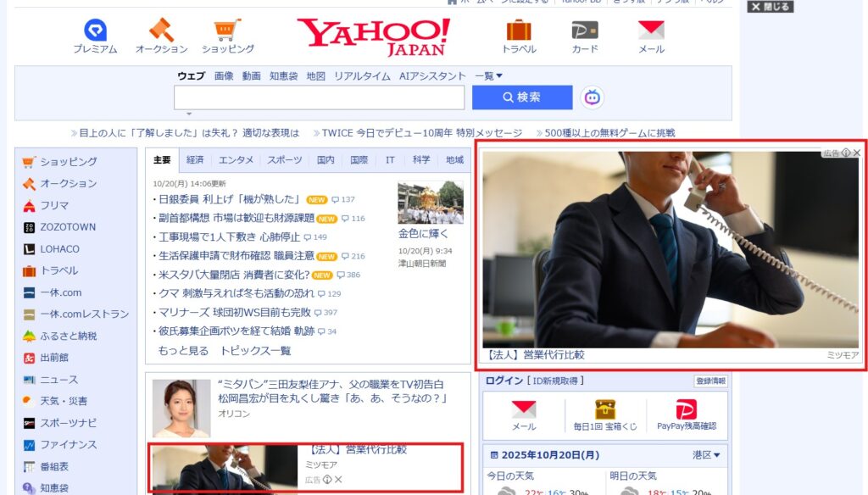Open the Mail envelope icon in header
Image resolution: width=868 pixels, height=495 pixels.
click(x=651, y=31)
